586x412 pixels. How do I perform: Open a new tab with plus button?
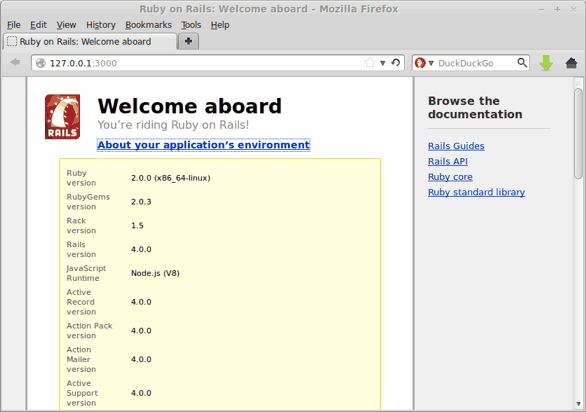[188, 41]
